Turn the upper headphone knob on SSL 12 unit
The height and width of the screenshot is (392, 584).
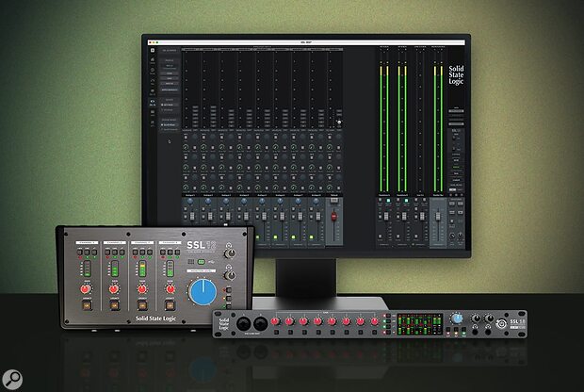click(230, 253)
